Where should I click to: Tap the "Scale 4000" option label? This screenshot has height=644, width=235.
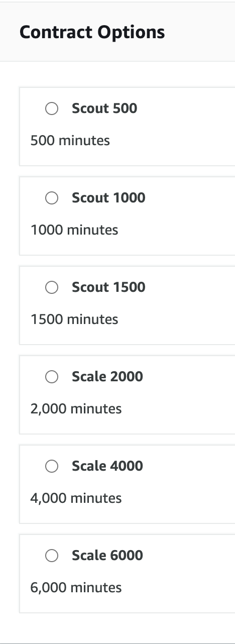(x=107, y=466)
